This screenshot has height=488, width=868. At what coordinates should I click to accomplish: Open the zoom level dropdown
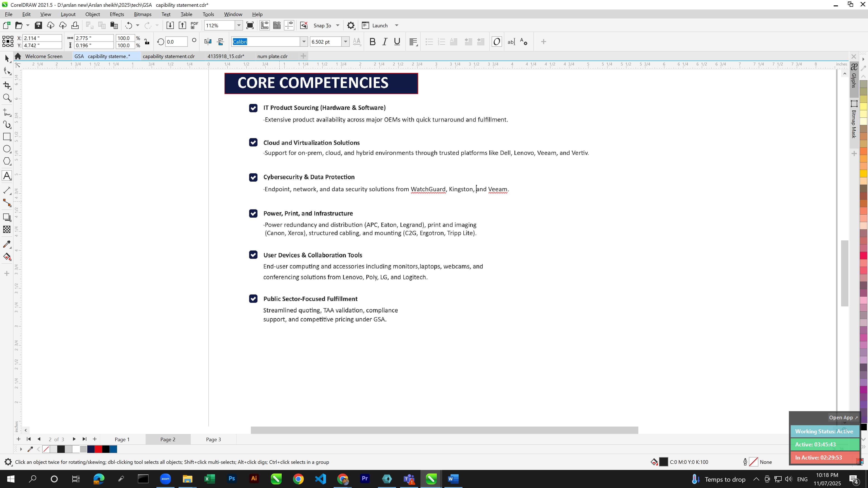(238, 26)
